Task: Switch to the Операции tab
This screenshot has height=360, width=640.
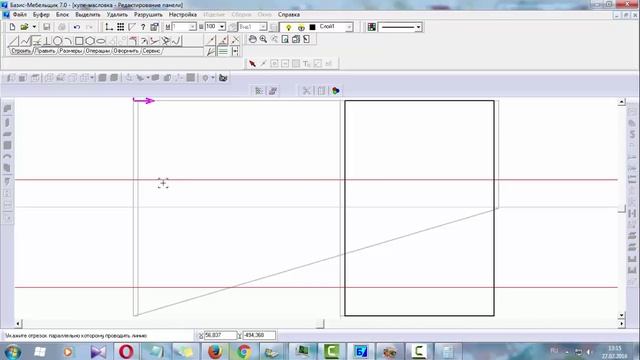Action: pos(98,51)
